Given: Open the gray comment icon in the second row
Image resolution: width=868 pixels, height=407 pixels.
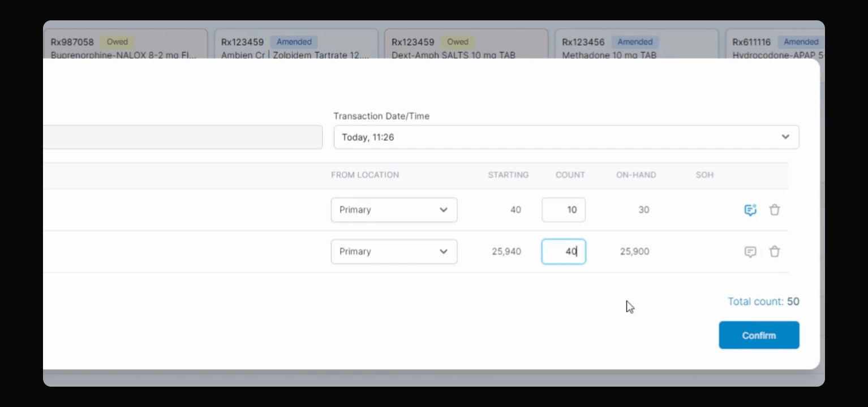Looking at the screenshot, I should coord(750,252).
